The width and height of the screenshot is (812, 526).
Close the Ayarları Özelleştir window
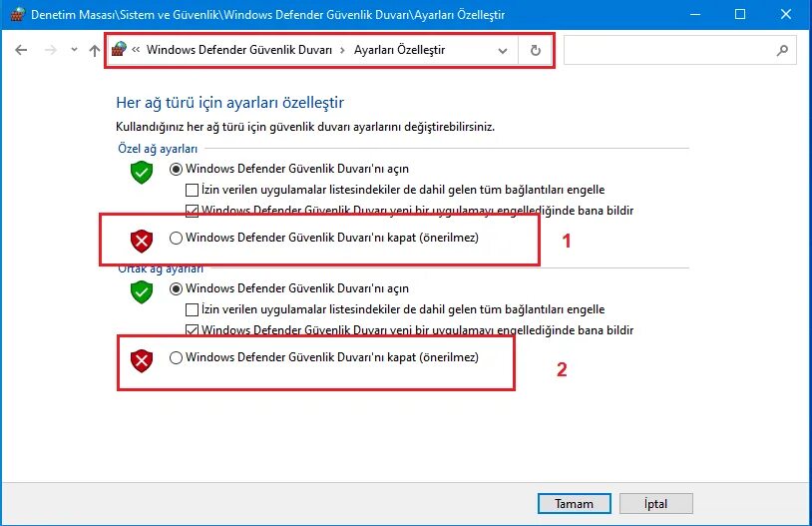click(x=786, y=15)
